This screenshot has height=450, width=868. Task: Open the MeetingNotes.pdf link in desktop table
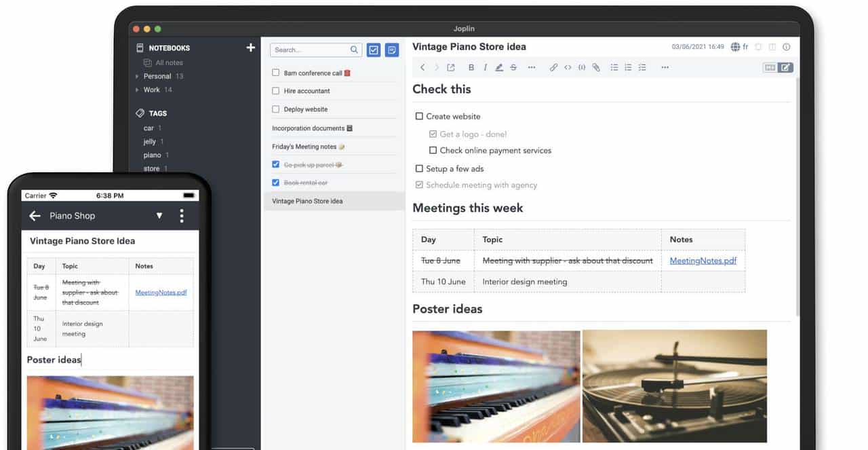703,261
